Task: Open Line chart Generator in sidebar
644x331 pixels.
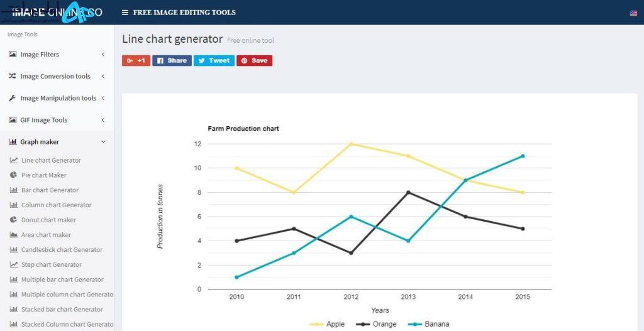Action: click(x=51, y=160)
